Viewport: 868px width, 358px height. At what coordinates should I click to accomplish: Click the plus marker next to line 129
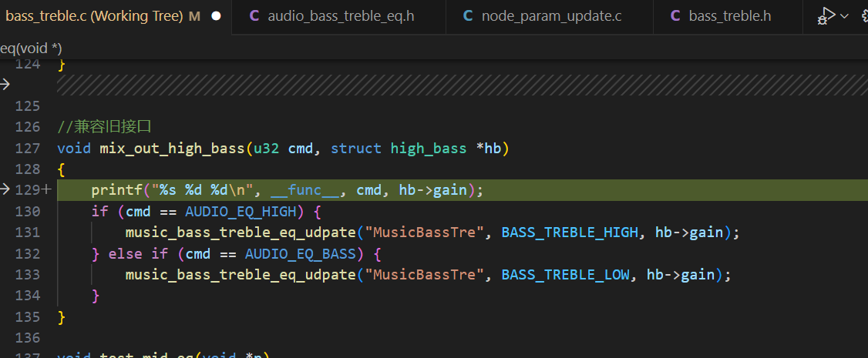tap(46, 190)
